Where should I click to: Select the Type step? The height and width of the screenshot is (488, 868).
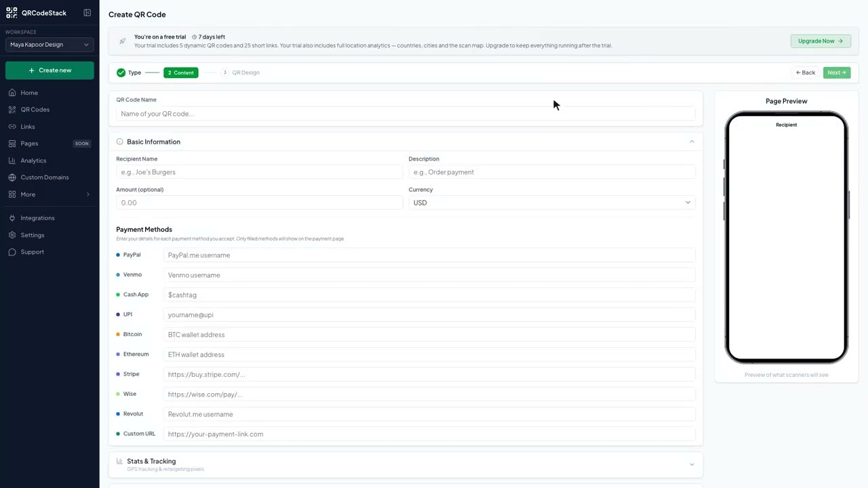[129, 73]
